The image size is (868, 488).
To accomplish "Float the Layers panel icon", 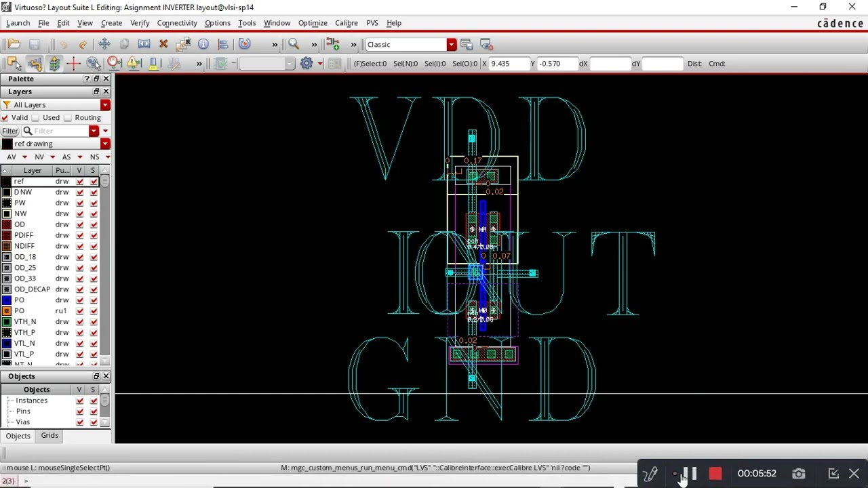I will click(96, 91).
